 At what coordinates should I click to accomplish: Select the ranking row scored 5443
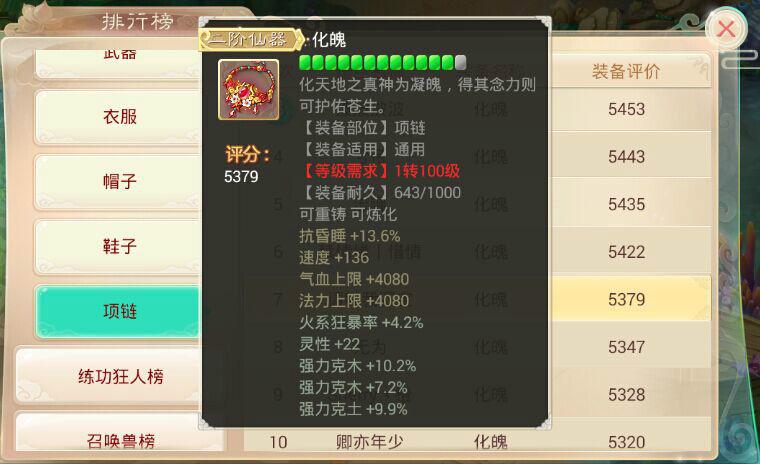(477, 157)
